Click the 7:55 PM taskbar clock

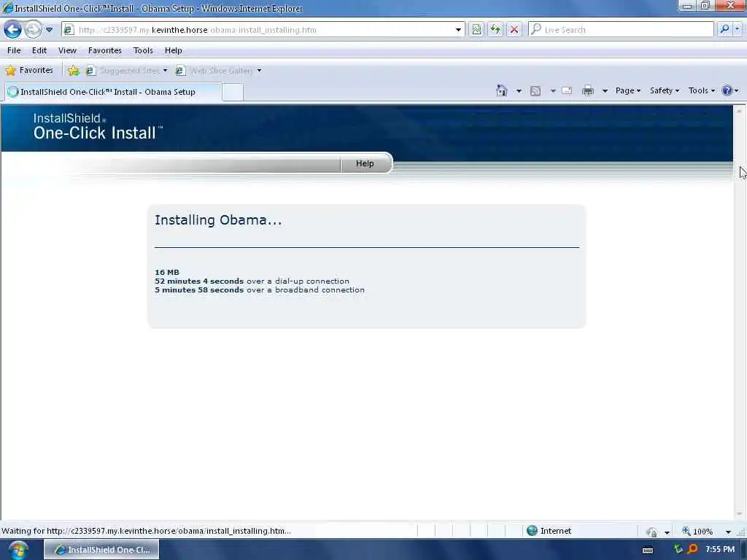click(x=720, y=550)
